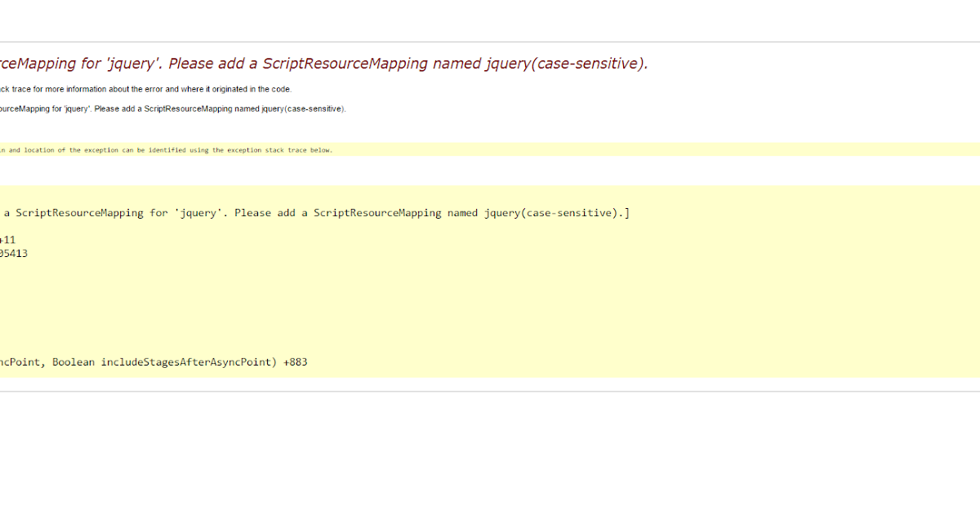Select the Exception Details message text

coord(171,108)
